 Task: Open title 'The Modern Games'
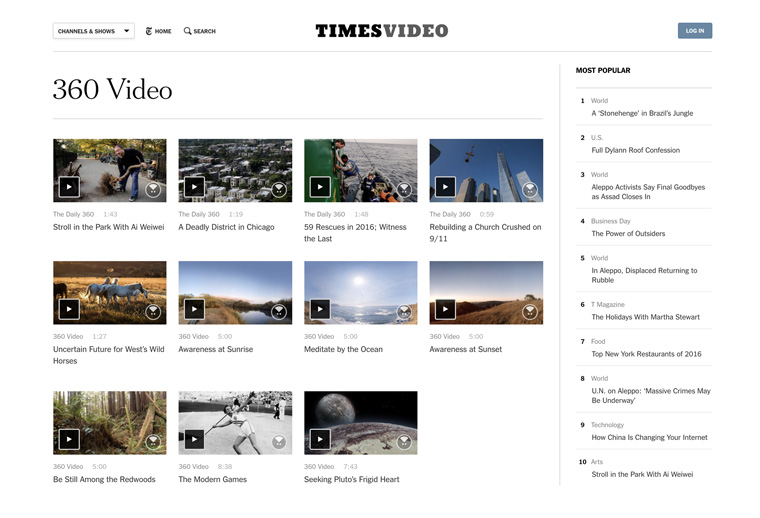(x=212, y=479)
